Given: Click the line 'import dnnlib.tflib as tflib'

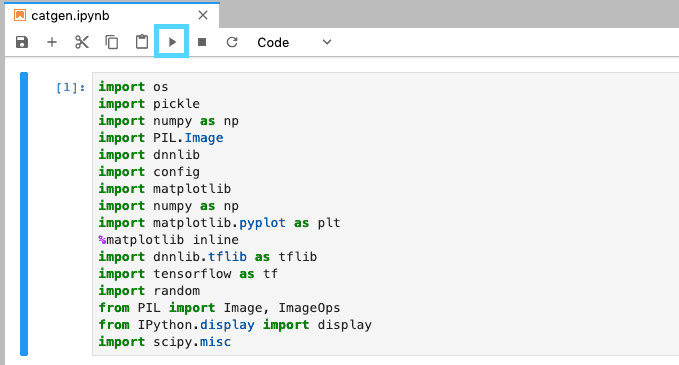Looking at the screenshot, I should click(208, 257).
